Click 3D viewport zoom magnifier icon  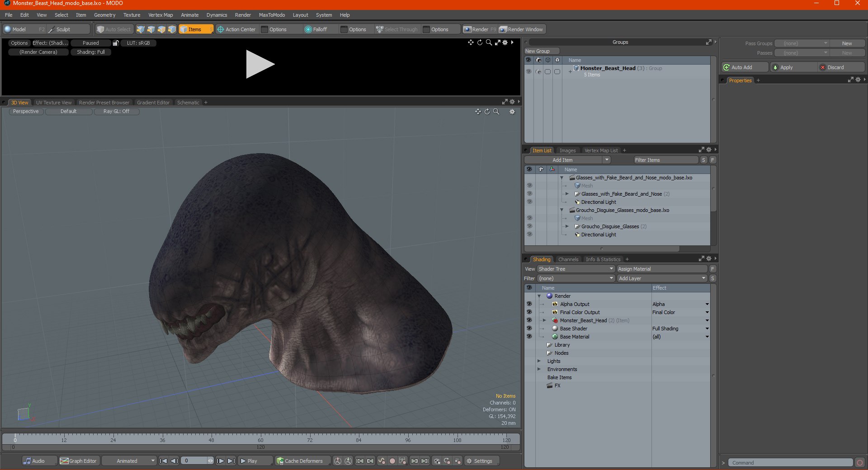click(496, 112)
